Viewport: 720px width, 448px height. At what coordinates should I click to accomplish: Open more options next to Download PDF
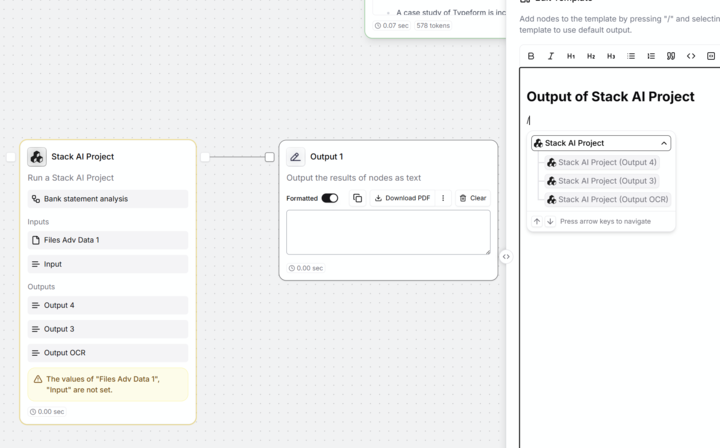[443, 198]
